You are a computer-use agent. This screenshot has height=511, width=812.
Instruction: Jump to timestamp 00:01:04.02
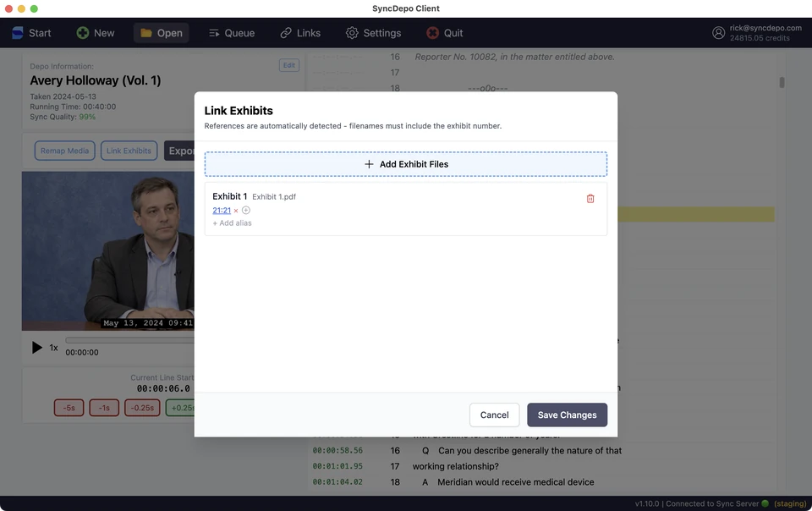point(337,482)
